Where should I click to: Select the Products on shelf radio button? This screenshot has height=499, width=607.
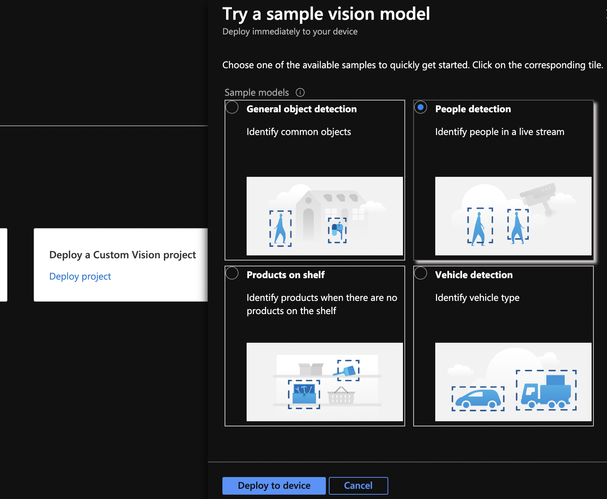point(233,273)
